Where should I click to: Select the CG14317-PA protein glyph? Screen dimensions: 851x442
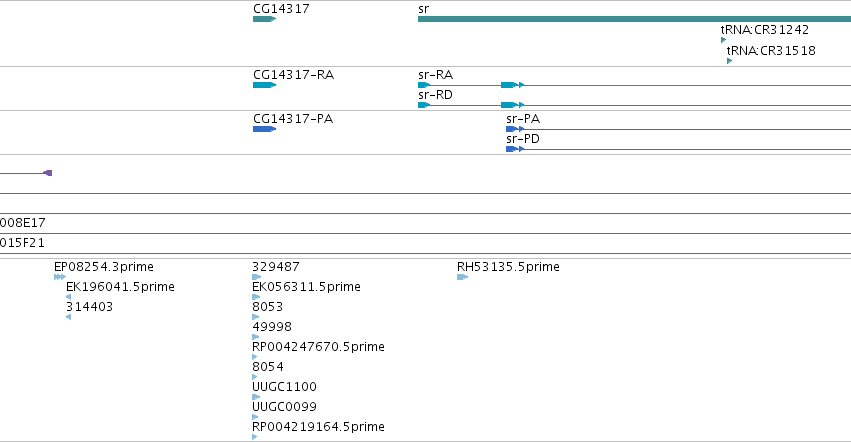click(x=264, y=129)
